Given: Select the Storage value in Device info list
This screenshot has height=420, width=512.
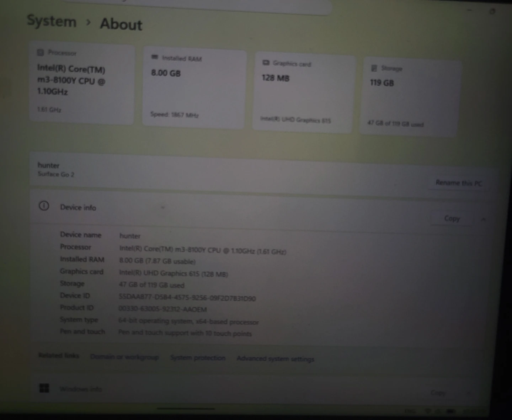Looking at the screenshot, I should tap(151, 285).
